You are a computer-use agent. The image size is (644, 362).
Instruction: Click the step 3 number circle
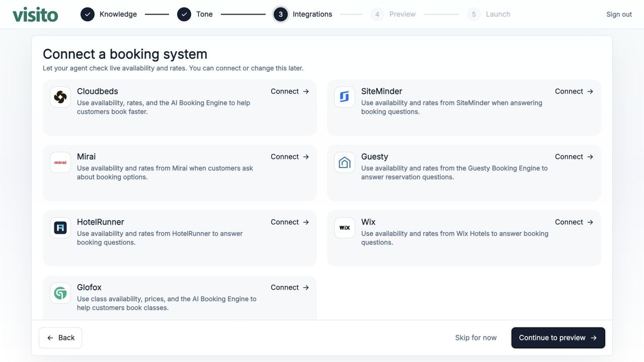click(281, 14)
